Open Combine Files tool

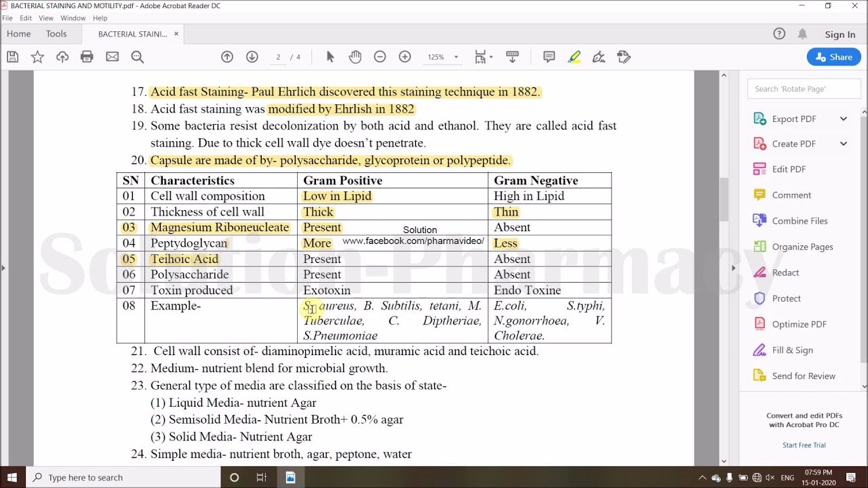[x=790, y=221]
